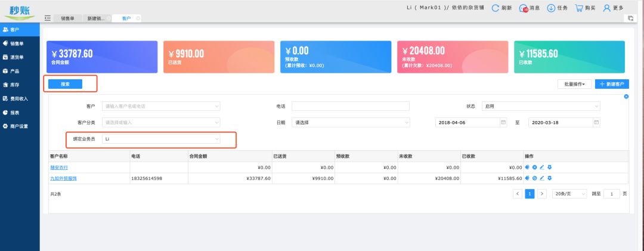Click the 合同金额 column header

(x=230, y=156)
